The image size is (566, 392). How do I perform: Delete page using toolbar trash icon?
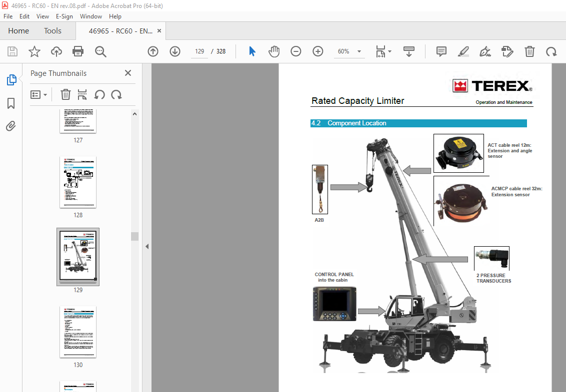pos(529,51)
